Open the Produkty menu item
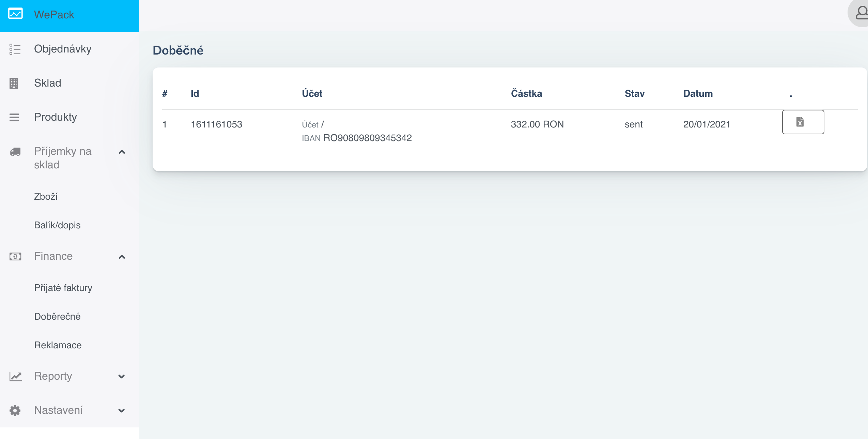 tap(56, 117)
